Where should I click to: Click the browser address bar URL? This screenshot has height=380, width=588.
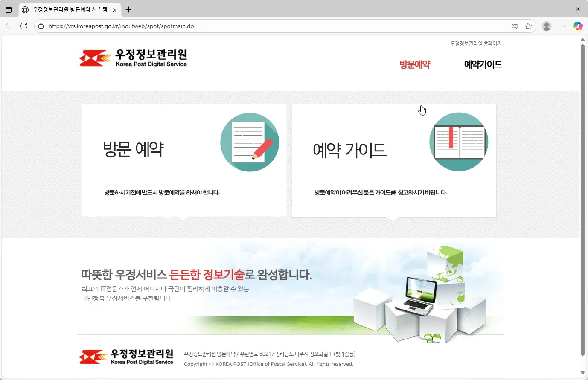[121, 26]
